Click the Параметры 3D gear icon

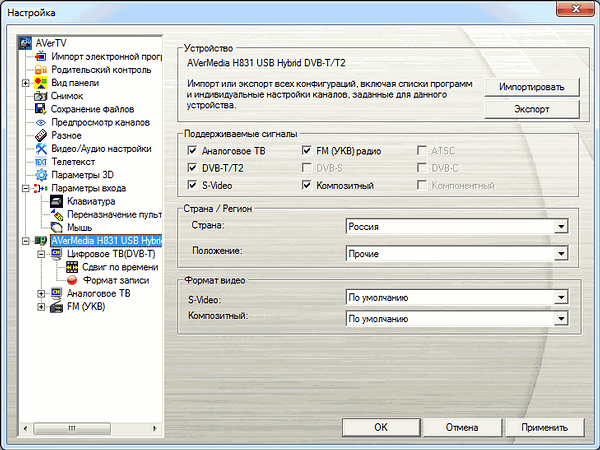pos(41,175)
